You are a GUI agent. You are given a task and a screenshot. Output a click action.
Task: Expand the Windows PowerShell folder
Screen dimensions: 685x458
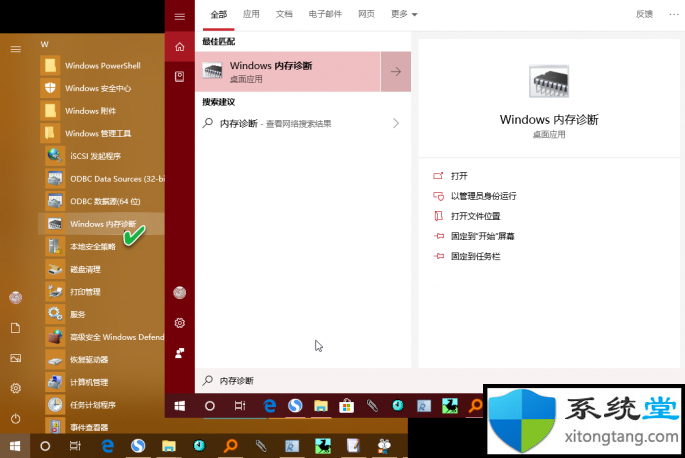[x=102, y=66]
